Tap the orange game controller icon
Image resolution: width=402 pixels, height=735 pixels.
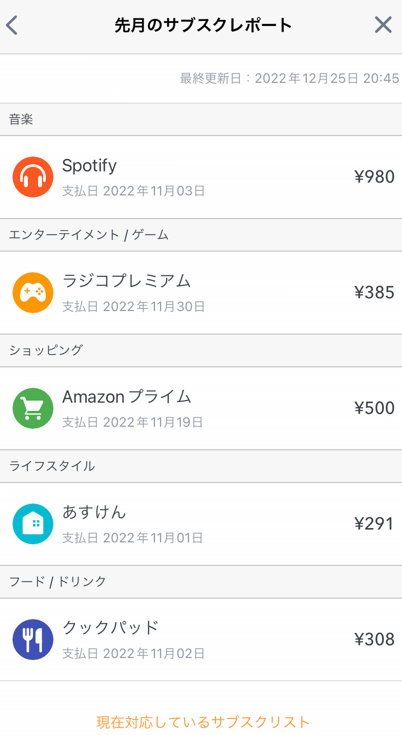(x=33, y=292)
